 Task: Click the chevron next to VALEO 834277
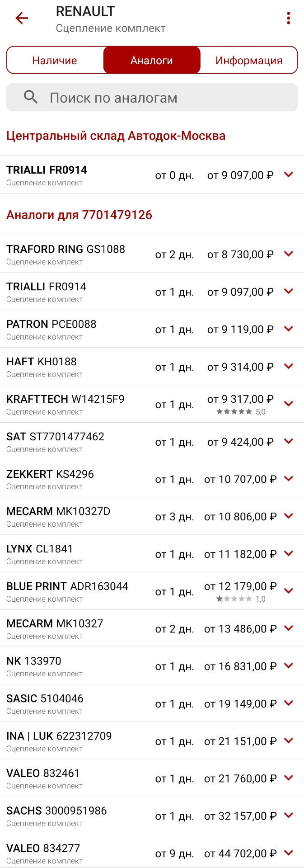click(x=288, y=853)
